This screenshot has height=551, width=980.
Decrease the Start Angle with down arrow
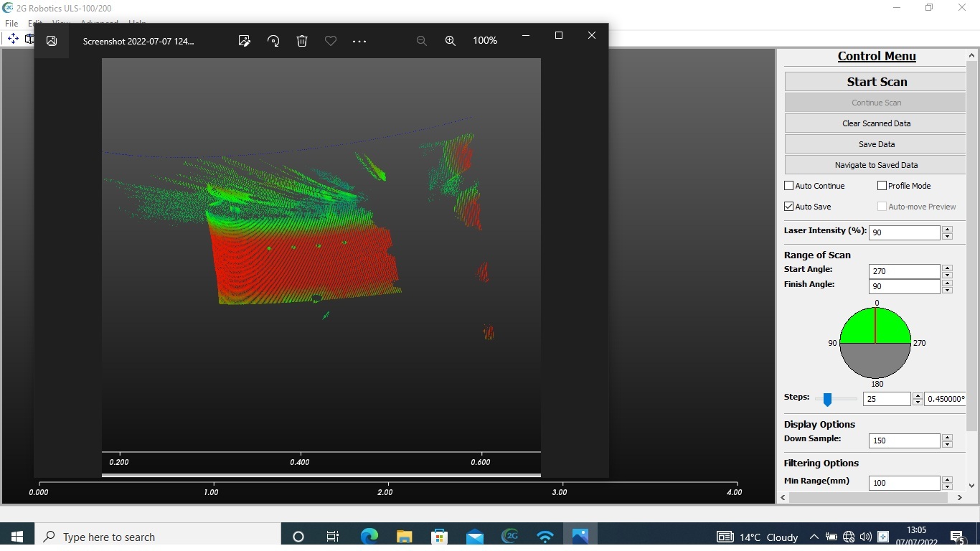tap(947, 275)
